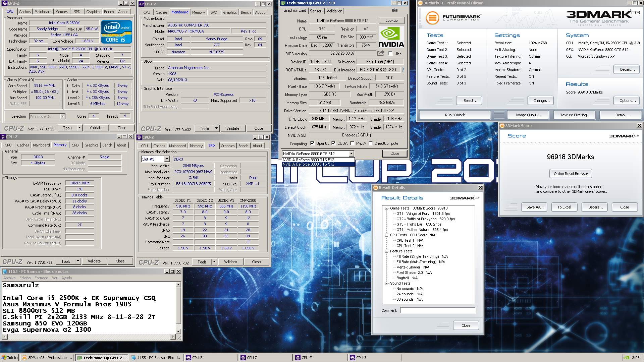Click the NVIDIA logo in GPU-Z
Screen dimensions: 644x362
click(x=391, y=37)
